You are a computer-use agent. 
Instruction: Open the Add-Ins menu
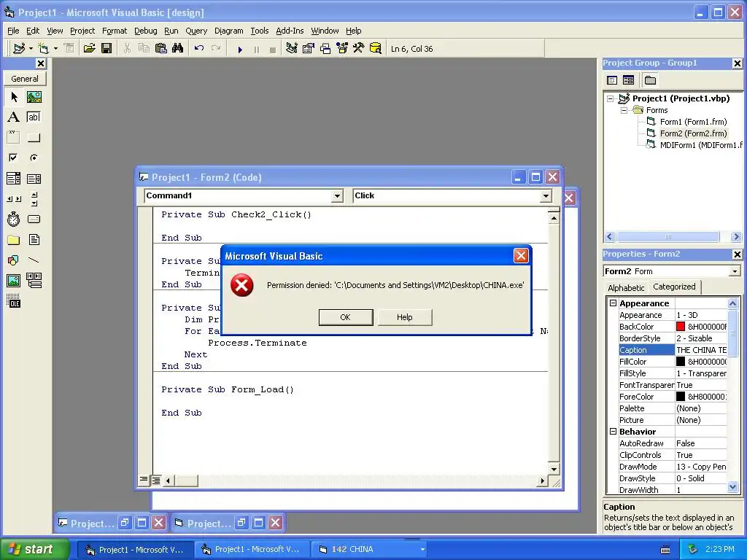click(x=290, y=31)
